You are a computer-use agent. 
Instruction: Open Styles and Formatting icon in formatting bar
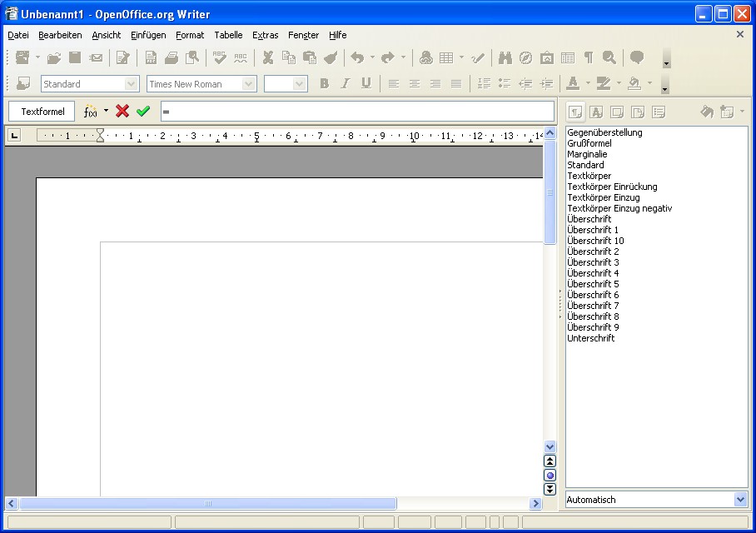pyautogui.click(x=23, y=83)
